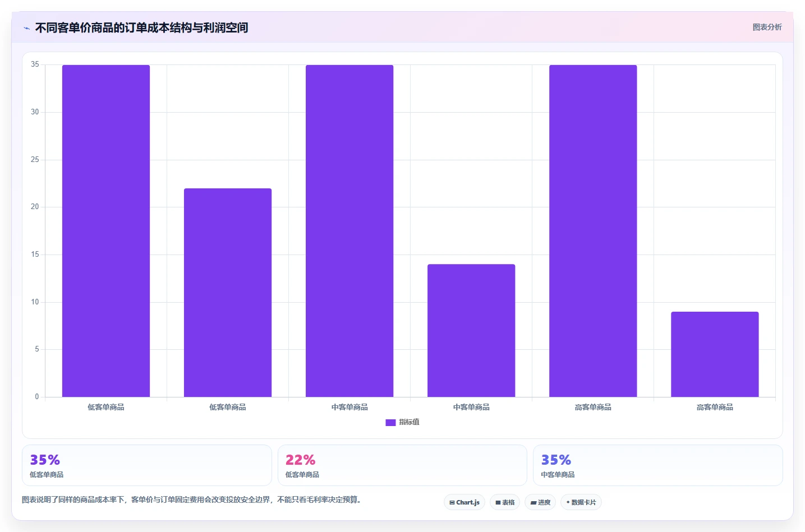Click the 35% 低客单商品 stat card
The height and width of the screenshot is (532, 805).
pos(147,465)
